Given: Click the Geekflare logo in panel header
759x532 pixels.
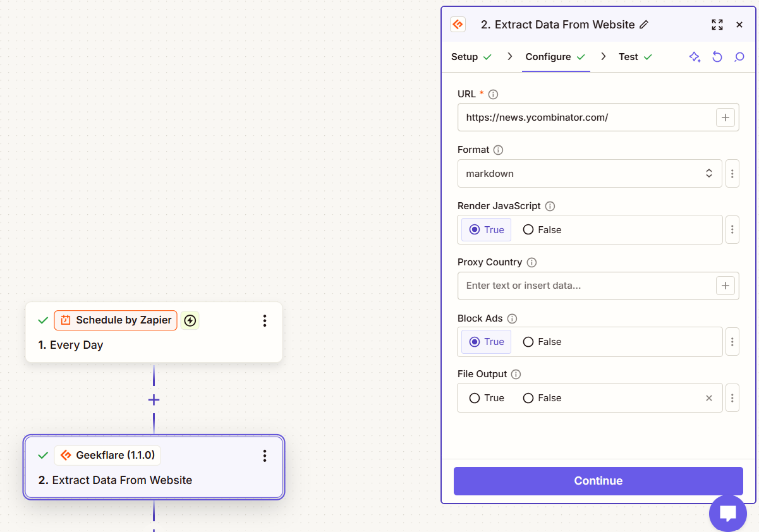Looking at the screenshot, I should pos(458,25).
